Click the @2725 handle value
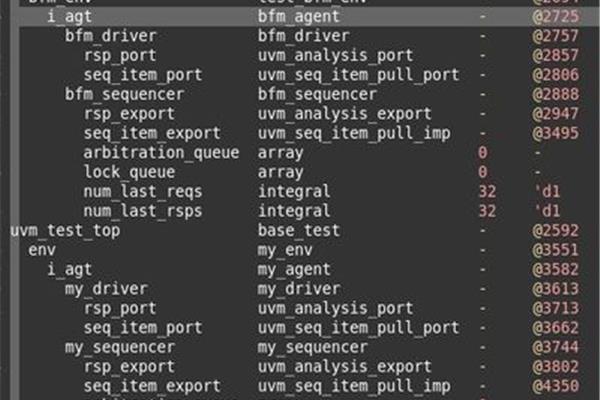This screenshot has width=600, height=400. [555, 16]
